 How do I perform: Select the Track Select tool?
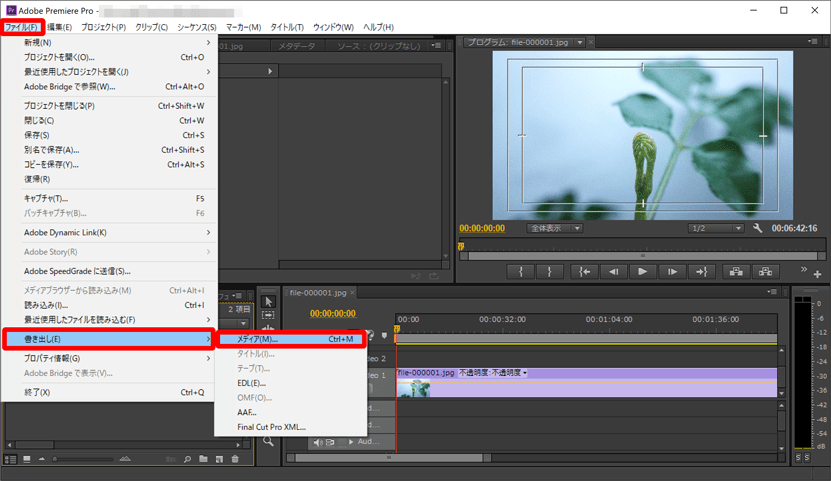tap(268, 315)
